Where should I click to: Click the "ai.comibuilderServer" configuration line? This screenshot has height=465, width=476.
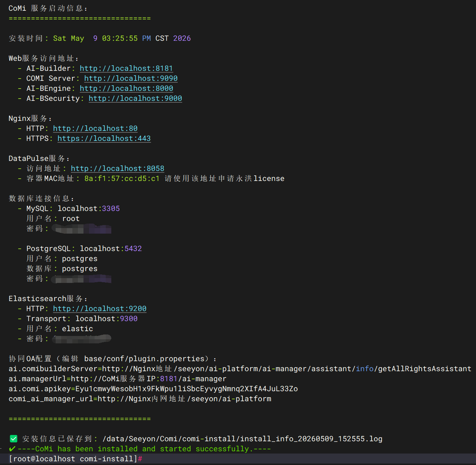240,369
